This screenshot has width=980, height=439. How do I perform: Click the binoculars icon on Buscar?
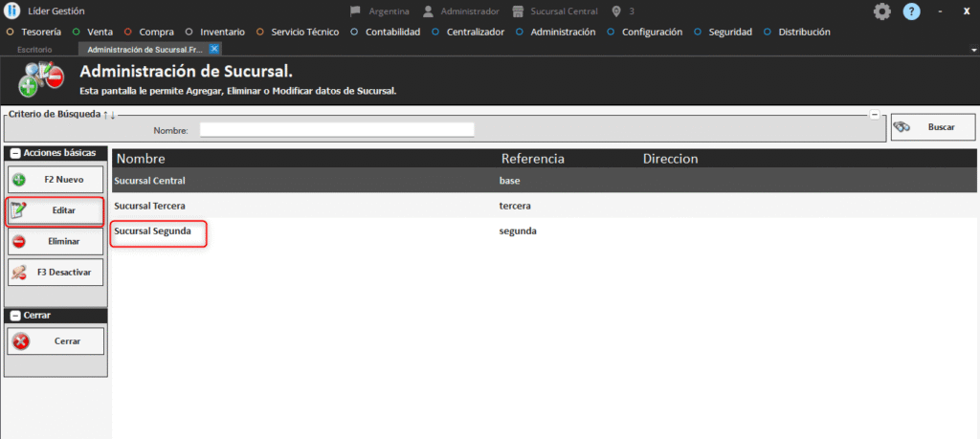(x=902, y=127)
